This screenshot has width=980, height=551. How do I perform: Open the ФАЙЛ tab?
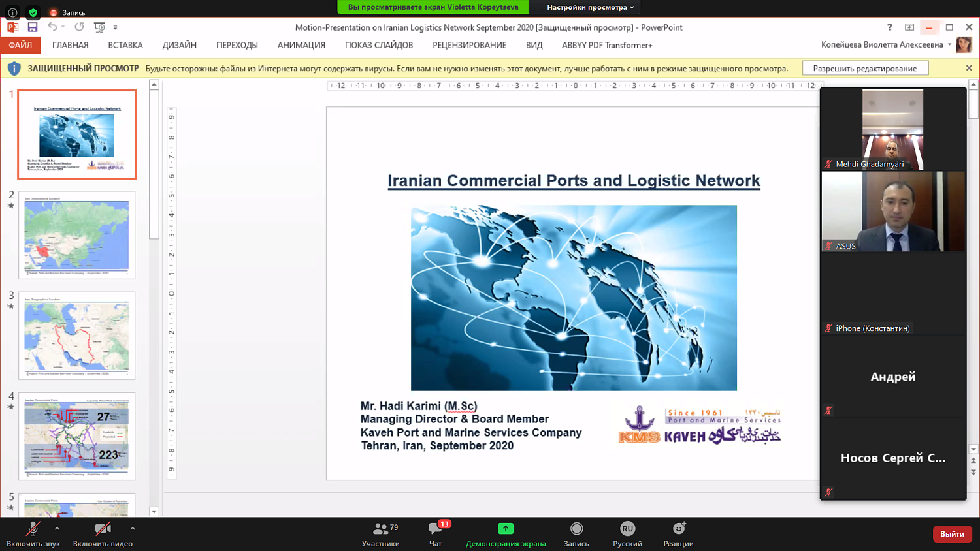[20, 45]
